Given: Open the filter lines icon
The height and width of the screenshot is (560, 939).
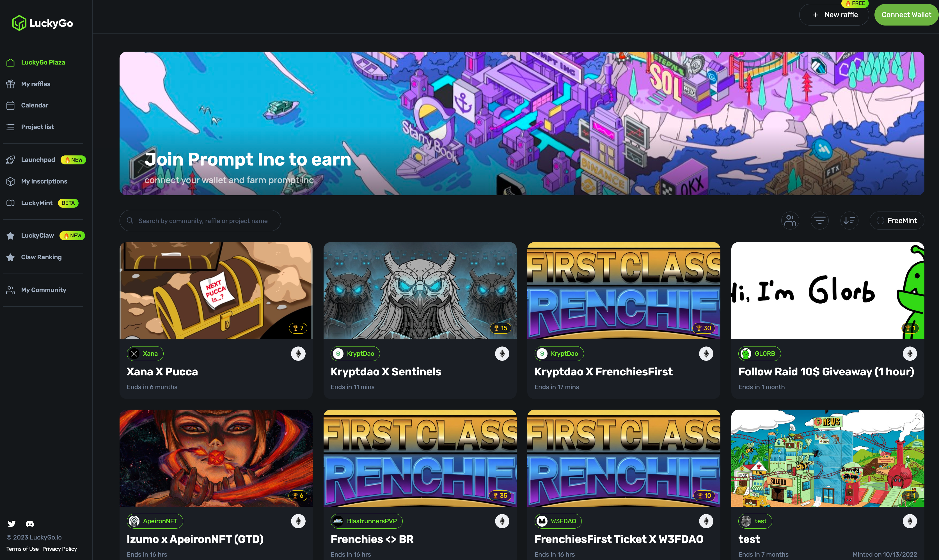Looking at the screenshot, I should (x=820, y=220).
